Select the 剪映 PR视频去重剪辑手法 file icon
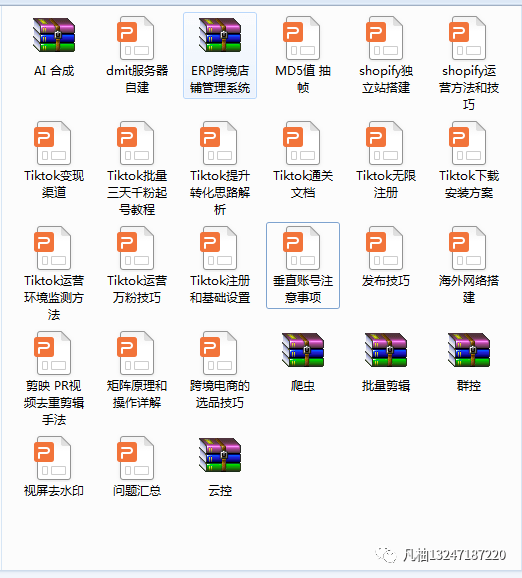The height and width of the screenshot is (578, 522). (53, 353)
